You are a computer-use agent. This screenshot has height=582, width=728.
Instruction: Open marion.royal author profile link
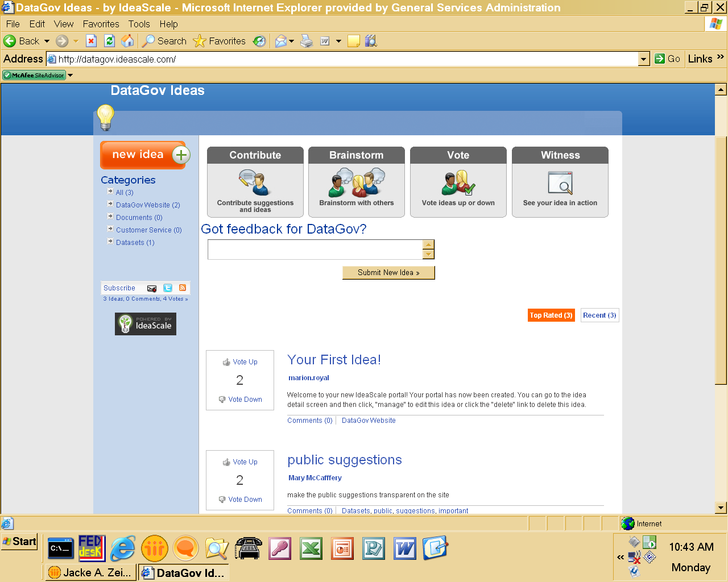coord(309,378)
